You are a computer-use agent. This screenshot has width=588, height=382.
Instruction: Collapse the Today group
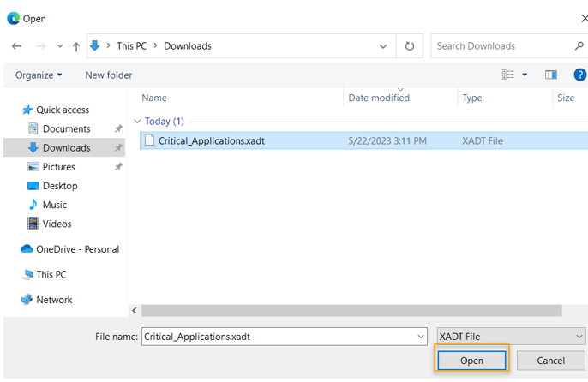tap(138, 122)
